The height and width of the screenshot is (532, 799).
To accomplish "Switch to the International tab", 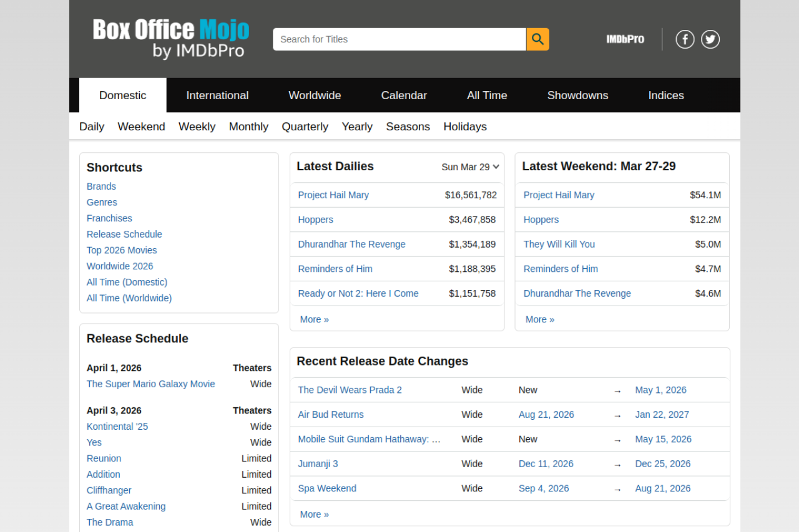I will (x=217, y=95).
